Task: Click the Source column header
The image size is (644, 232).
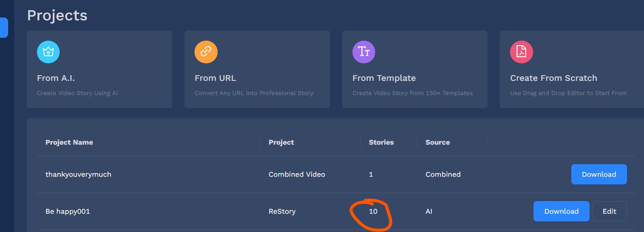Action: (437, 142)
